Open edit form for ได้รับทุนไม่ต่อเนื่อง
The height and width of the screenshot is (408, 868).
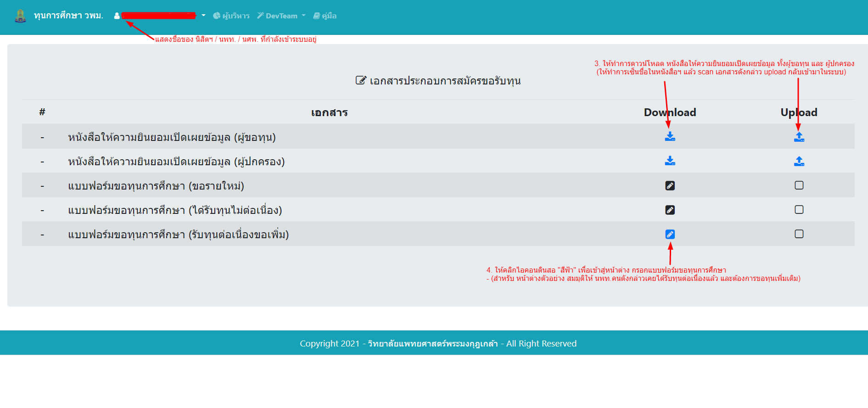tap(670, 210)
